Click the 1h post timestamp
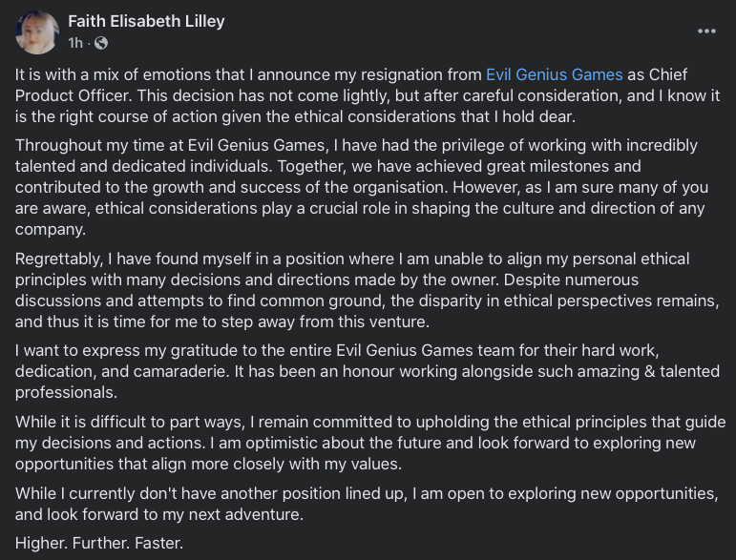Screen dimensions: 736x560 pyautogui.click(x=75, y=43)
